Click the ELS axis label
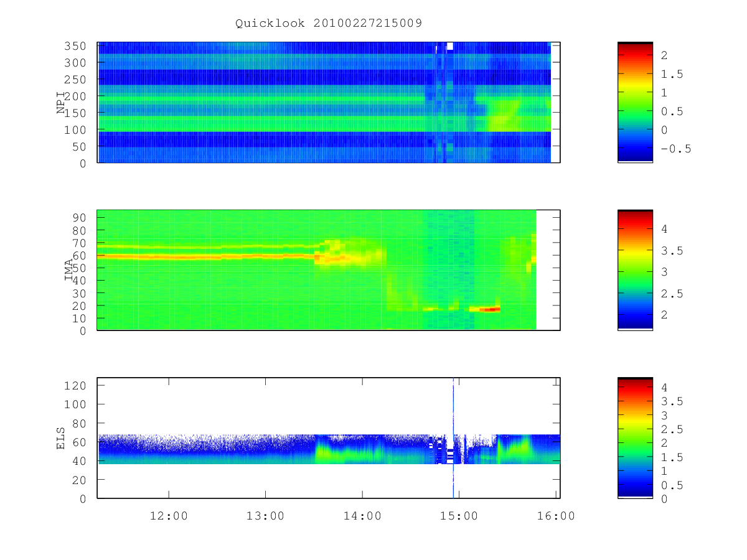Image resolution: width=747 pixels, height=560 pixels. [x=61, y=438]
